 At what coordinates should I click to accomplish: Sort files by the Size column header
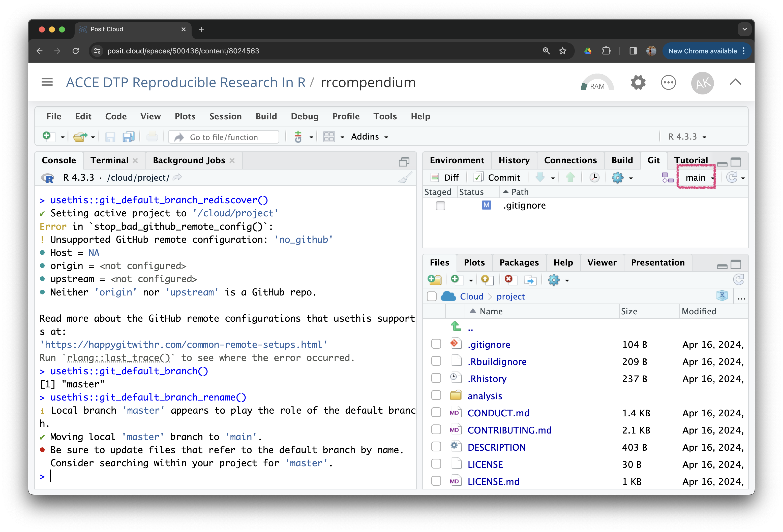[629, 311]
